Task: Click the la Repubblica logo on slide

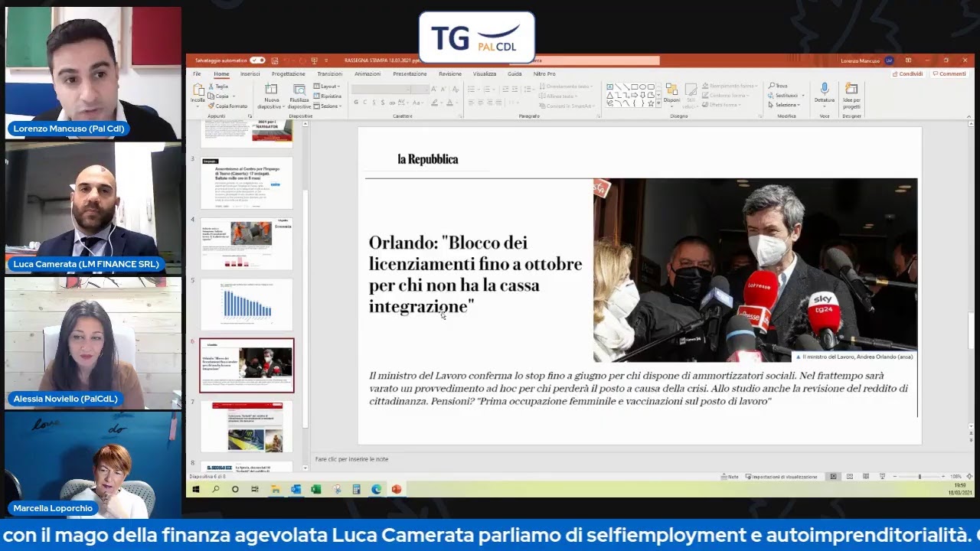Action: [427, 159]
